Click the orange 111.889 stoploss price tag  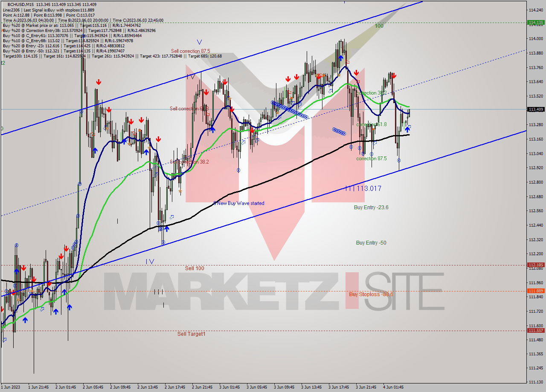535,291
